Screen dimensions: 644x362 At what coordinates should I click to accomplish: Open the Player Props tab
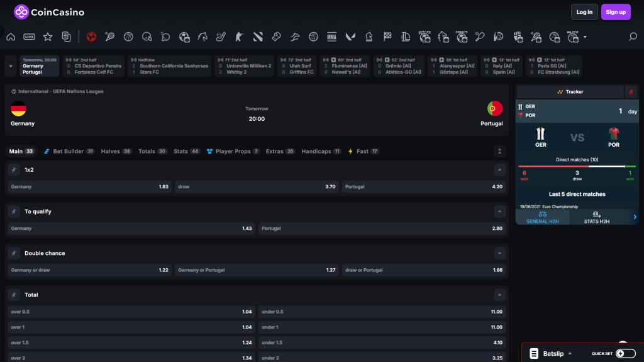233,151
